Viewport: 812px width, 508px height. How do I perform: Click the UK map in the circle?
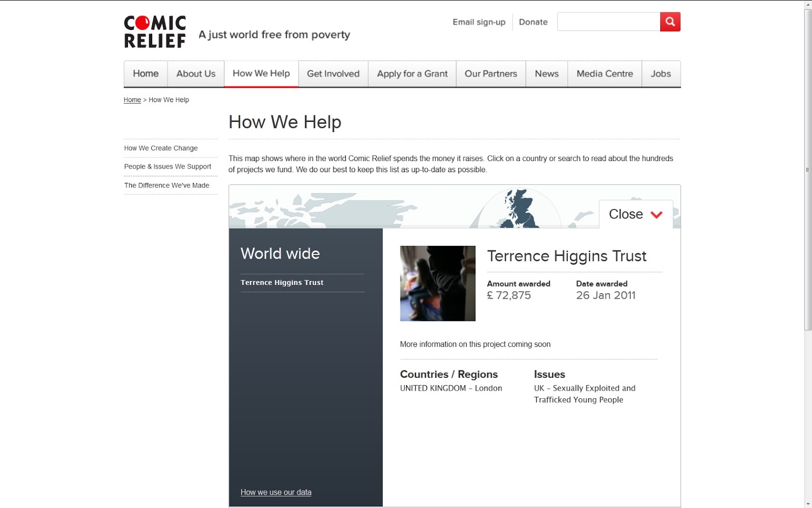click(519, 209)
